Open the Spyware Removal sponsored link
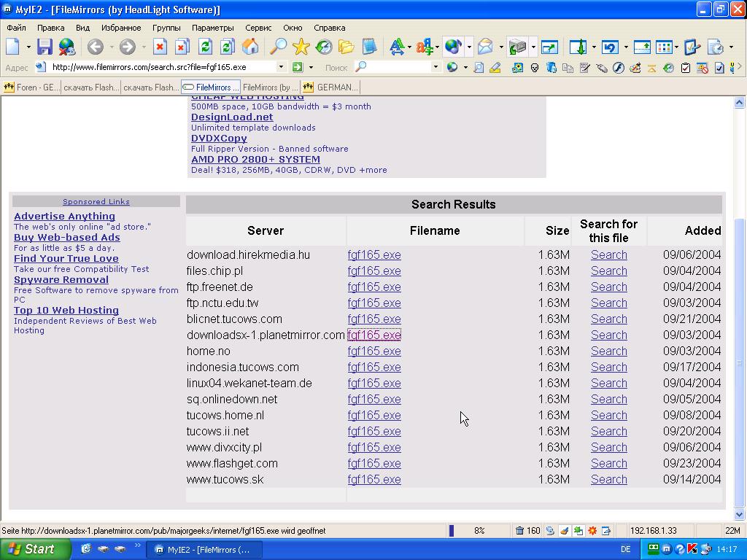The height and width of the screenshot is (560, 747). coord(61,279)
